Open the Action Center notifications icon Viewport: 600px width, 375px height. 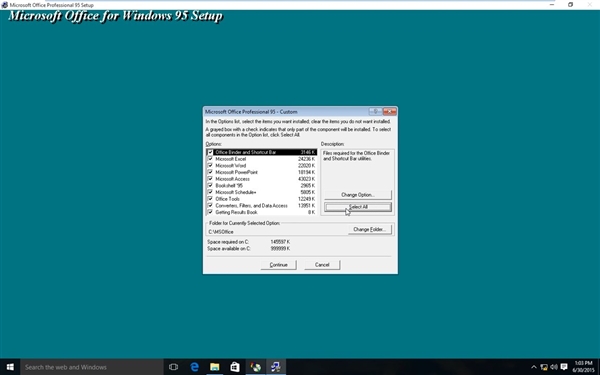click(x=564, y=367)
